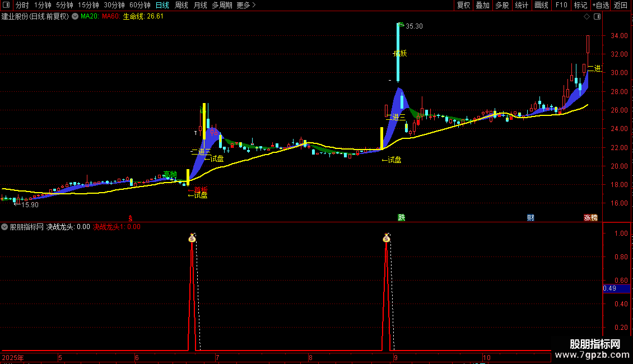Click the MA20 legend label
Image resolution: width=633 pixels, height=364 pixels.
click(90, 16)
